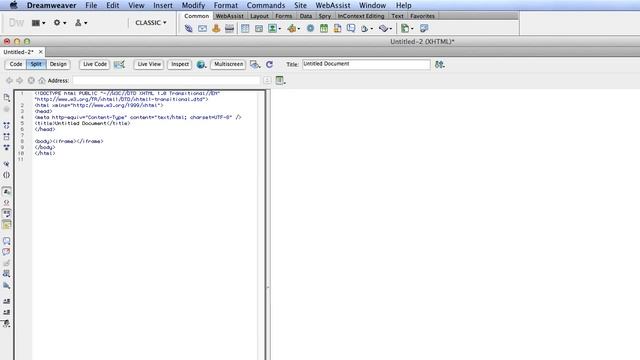Viewport: 640px width, 360px height.
Task: Switch to the Forms insert tab
Action: point(284,16)
